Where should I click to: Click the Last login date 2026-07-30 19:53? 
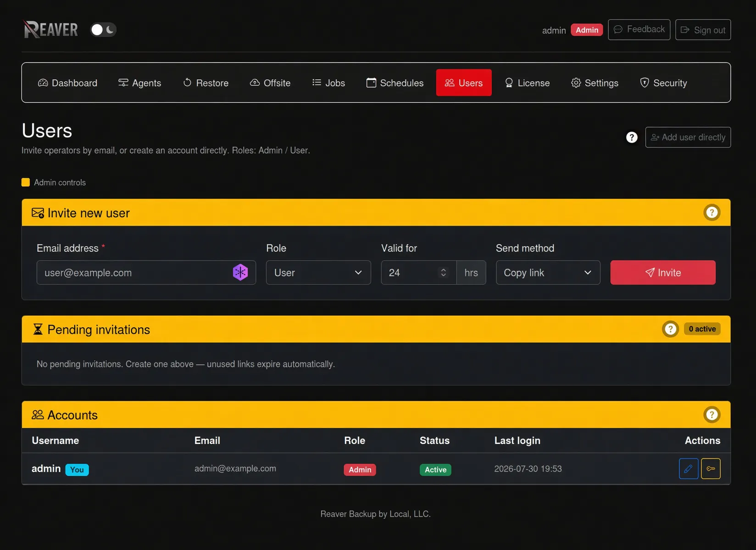pos(528,469)
